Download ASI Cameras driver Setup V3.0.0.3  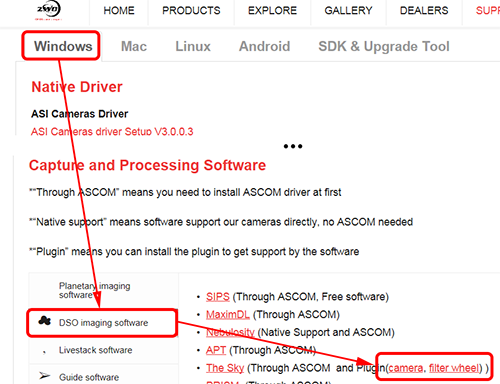pos(112,132)
